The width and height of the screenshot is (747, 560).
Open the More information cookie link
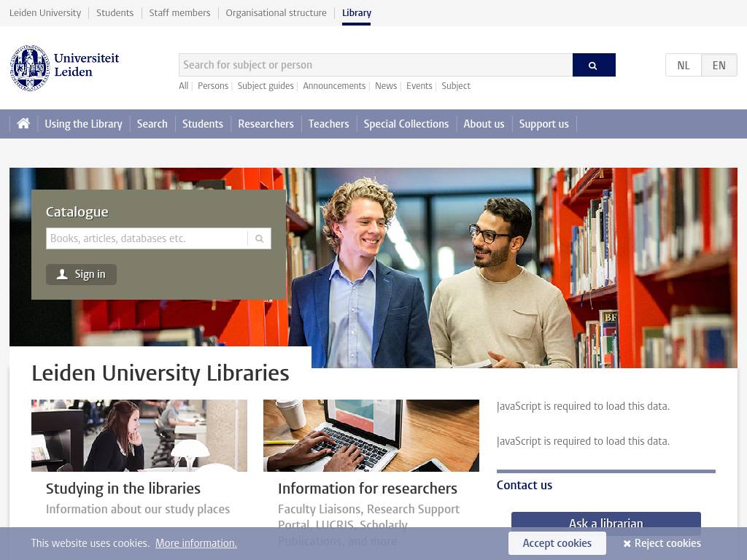tap(196, 543)
